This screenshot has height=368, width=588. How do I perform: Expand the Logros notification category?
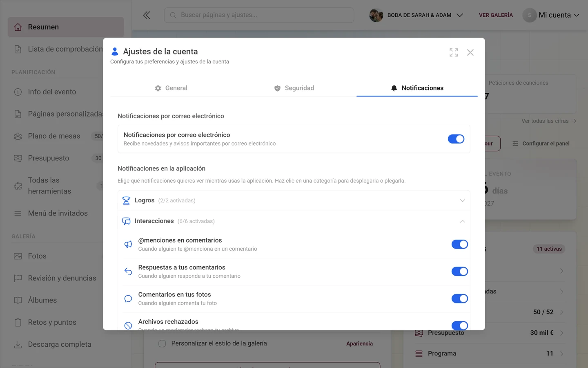pyautogui.click(x=294, y=200)
